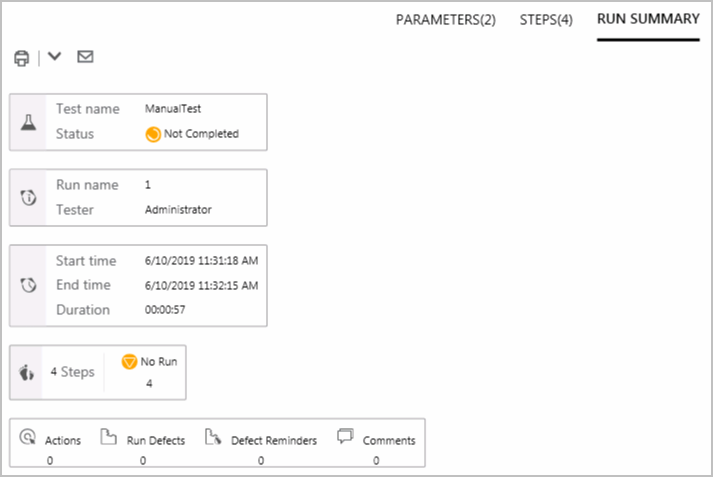Viewport: 713px width, 477px height.
Task: Click the 4 Steps label
Action: [72, 372]
